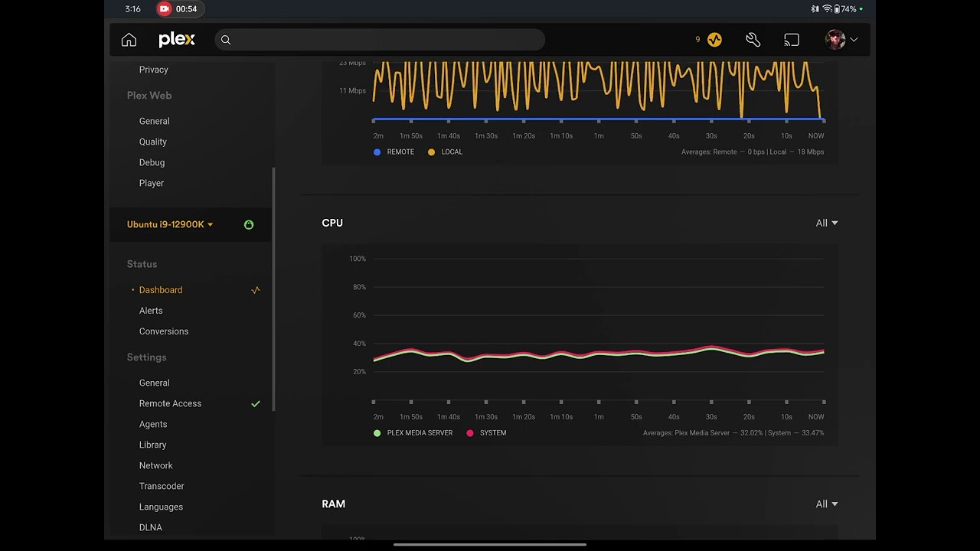
Task: Click the Wi-Fi status icon
Action: (827, 9)
